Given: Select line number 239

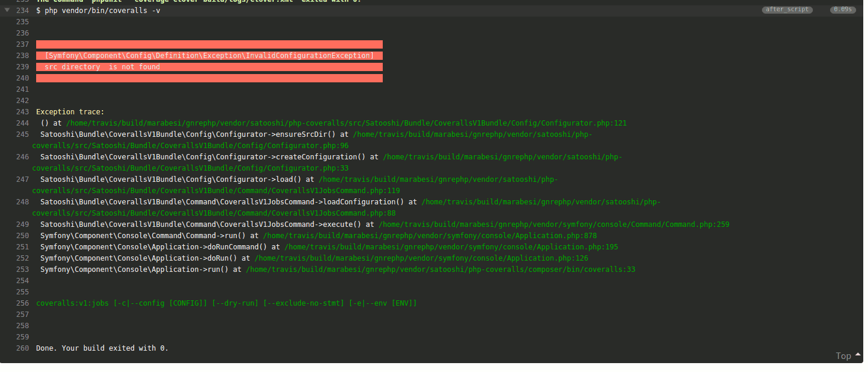Looking at the screenshot, I should point(23,67).
